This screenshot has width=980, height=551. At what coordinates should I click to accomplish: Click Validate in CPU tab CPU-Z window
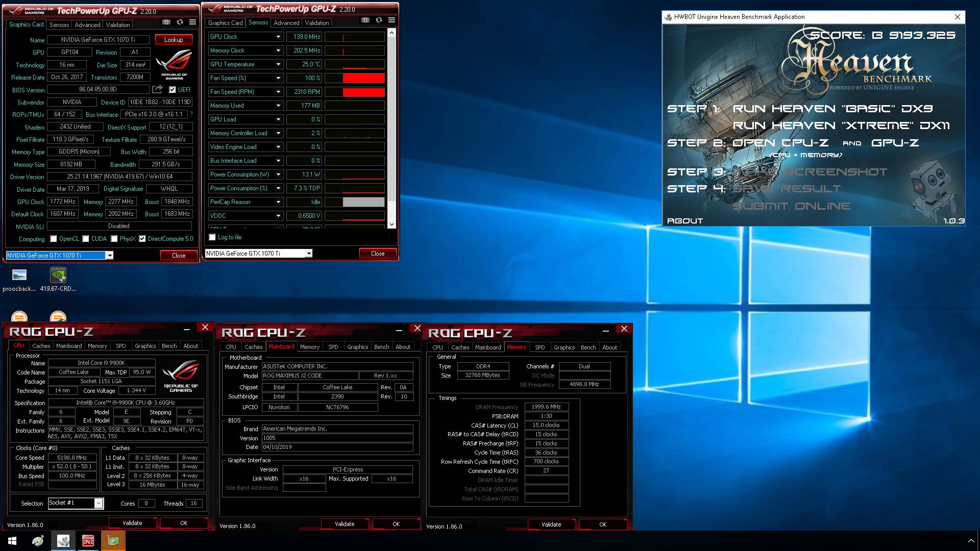132,523
